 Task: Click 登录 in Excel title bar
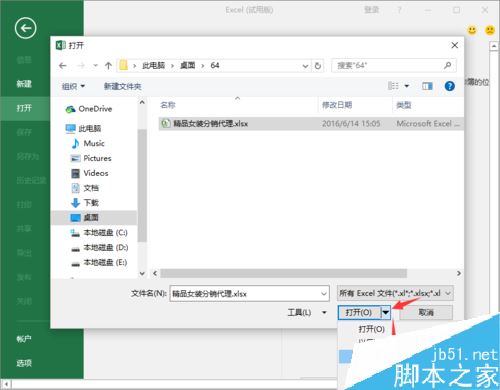371,10
